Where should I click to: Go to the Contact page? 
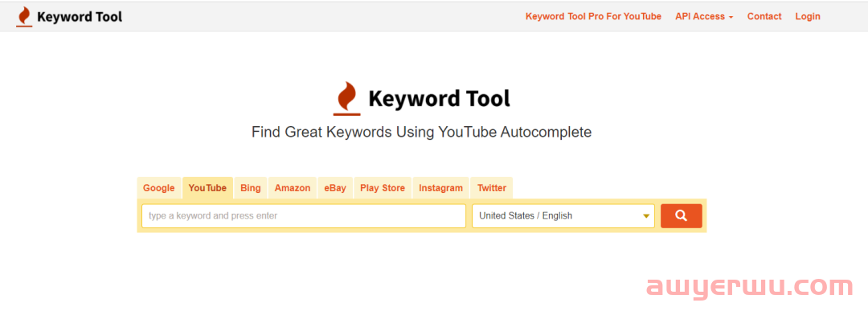764,17
